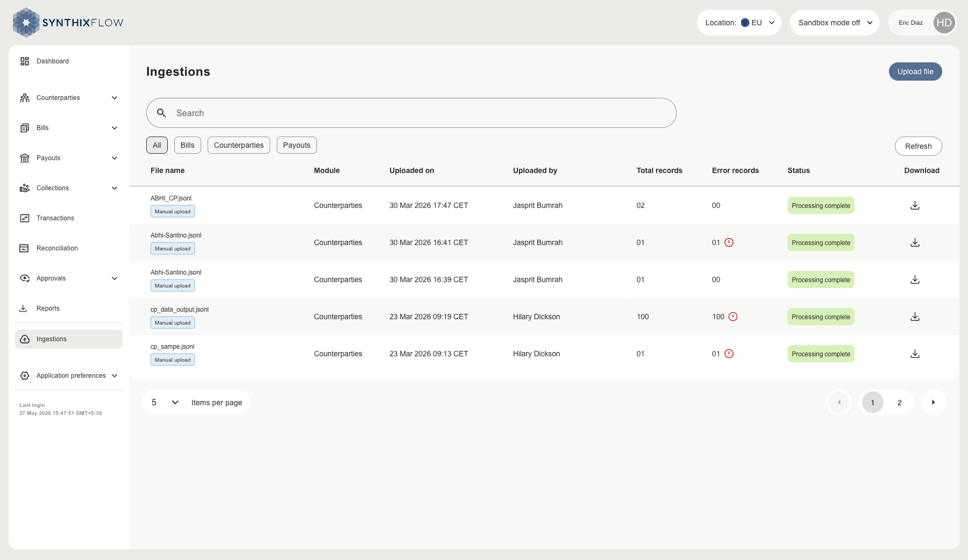This screenshot has width=968, height=560.
Task: Open Reports from the sidebar
Action: [69, 308]
